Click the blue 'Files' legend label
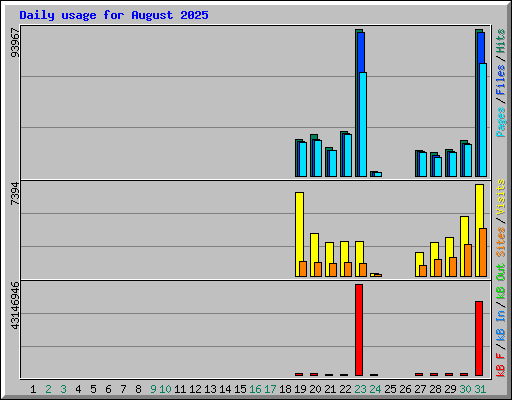The height and width of the screenshot is (400, 512). pyautogui.click(x=501, y=80)
